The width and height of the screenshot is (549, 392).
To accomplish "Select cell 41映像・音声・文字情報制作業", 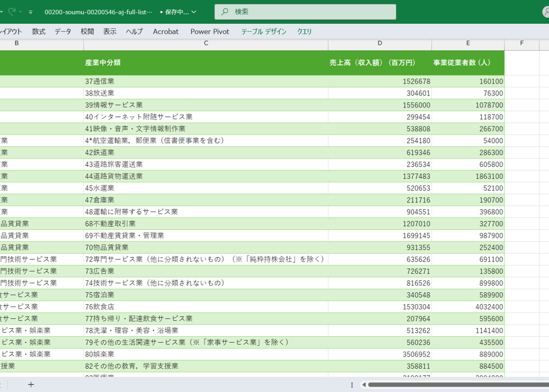I will coord(206,129).
